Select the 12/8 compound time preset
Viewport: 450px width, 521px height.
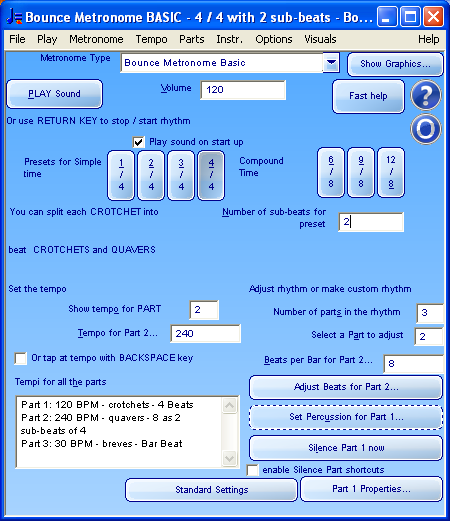391,172
